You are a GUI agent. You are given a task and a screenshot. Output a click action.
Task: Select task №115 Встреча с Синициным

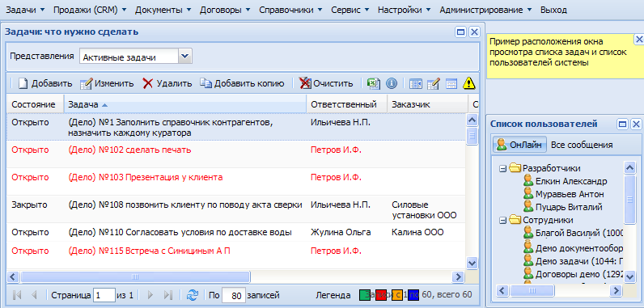click(x=236, y=255)
